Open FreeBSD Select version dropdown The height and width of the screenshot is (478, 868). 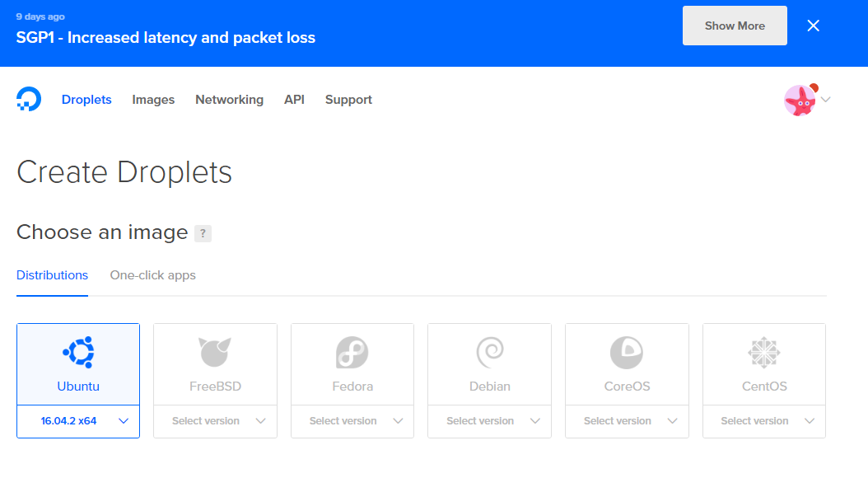point(215,421)
